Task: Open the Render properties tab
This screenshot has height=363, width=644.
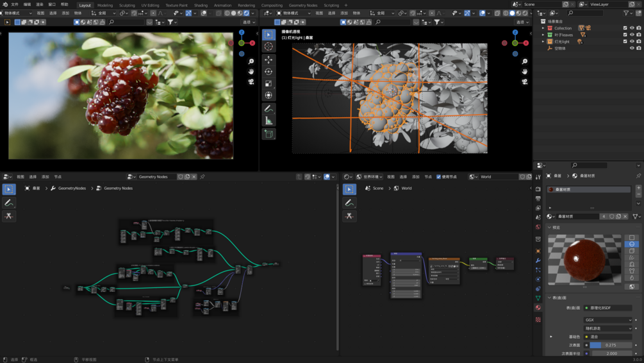Action: [x=538, y=189]
